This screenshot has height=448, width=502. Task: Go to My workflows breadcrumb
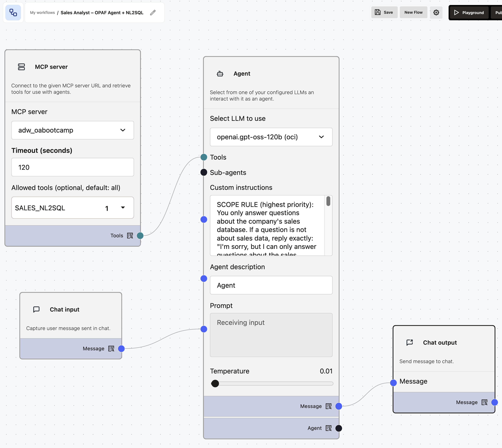(x=42, y=13)
